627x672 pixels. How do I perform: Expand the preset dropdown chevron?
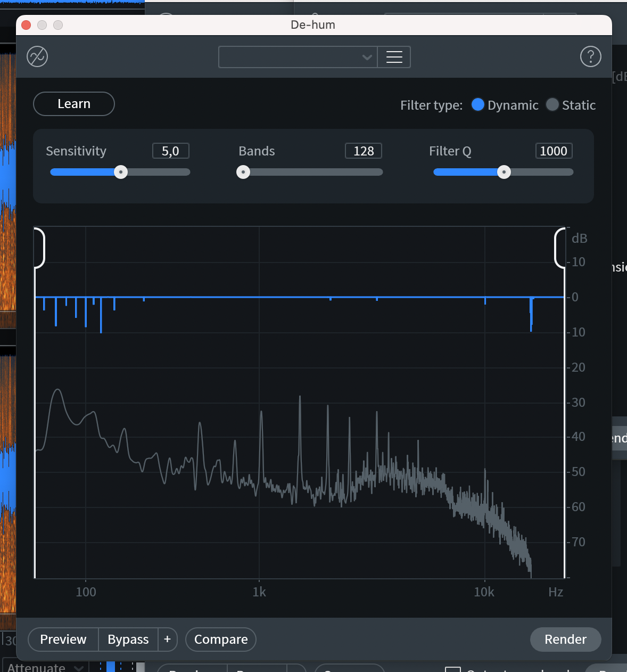367,57
